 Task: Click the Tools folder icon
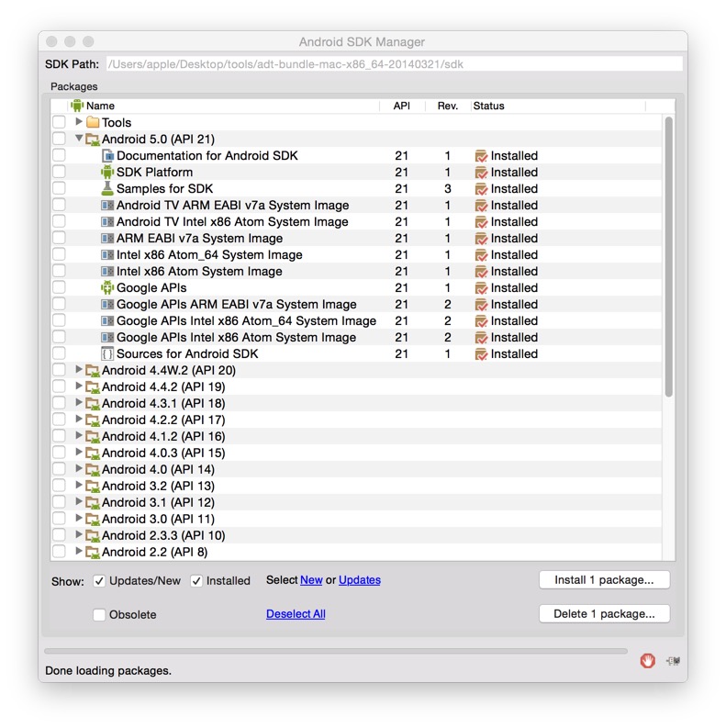click(93, 122)
